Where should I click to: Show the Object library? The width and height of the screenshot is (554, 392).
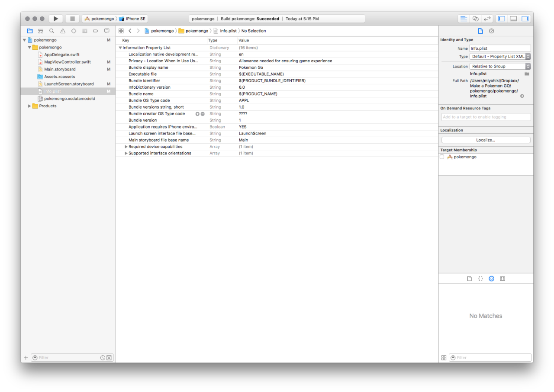click(491, 279)
